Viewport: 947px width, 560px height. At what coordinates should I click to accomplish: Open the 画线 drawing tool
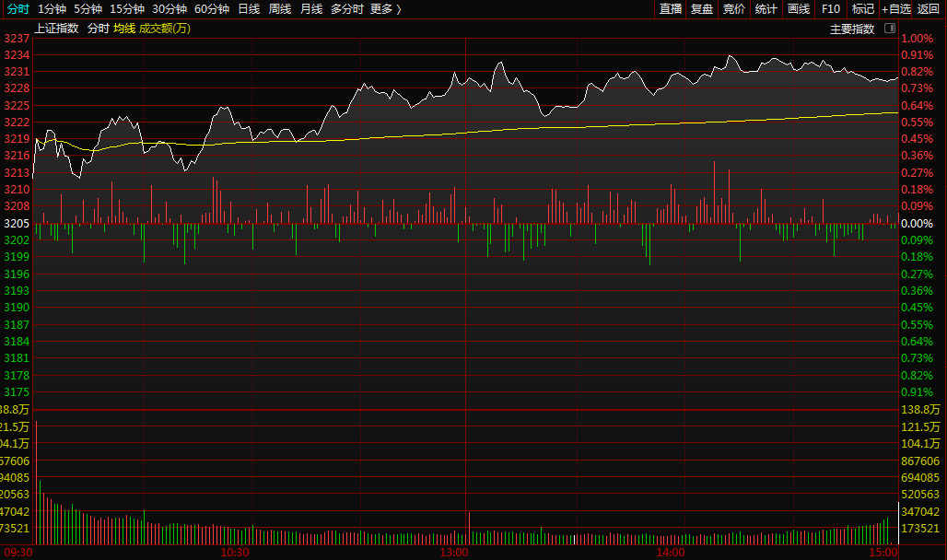click(799, 8)
